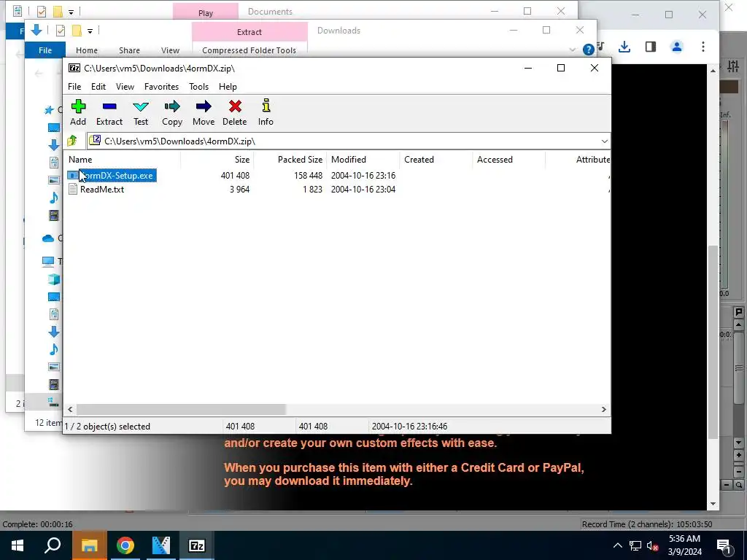The image size is (747, 560).
Task: Click the Explorer help question mark icon
Action: [589, 50]
